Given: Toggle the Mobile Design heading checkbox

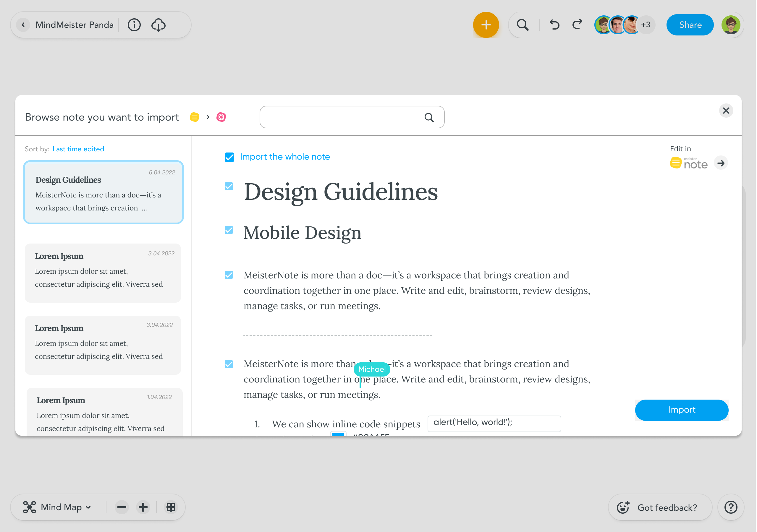Looking at the screenshot, I should [229, 230].
